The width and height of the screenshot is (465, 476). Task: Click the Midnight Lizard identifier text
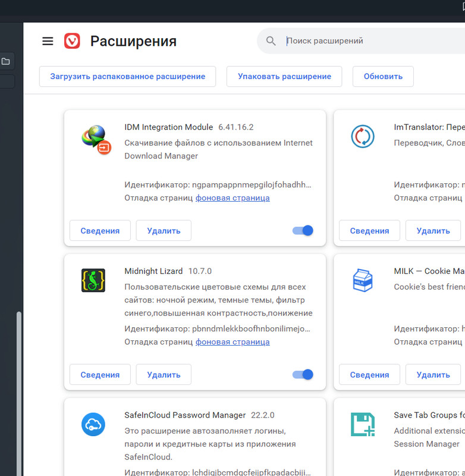point(217,328)
